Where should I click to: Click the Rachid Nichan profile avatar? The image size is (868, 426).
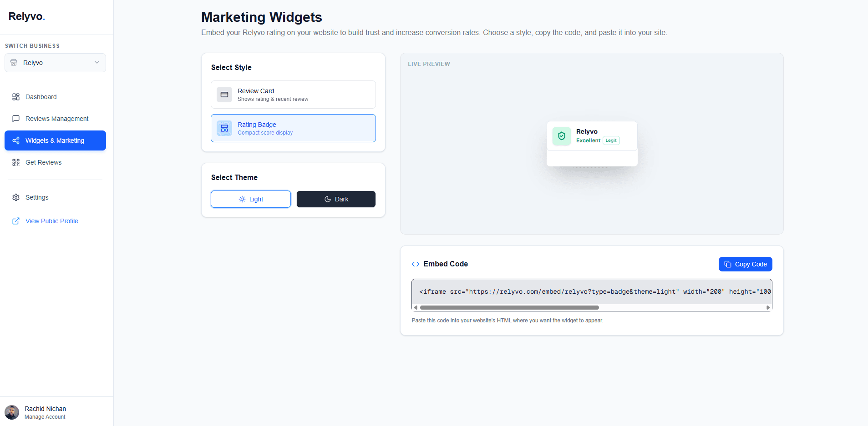(x=11, y=412)
